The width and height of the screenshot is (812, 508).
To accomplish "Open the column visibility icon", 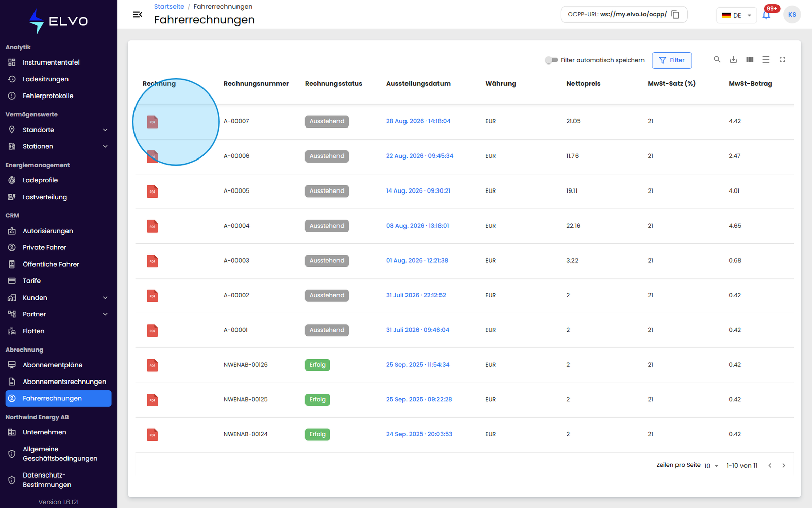I will pyautogui.click(x=750, y=60).
